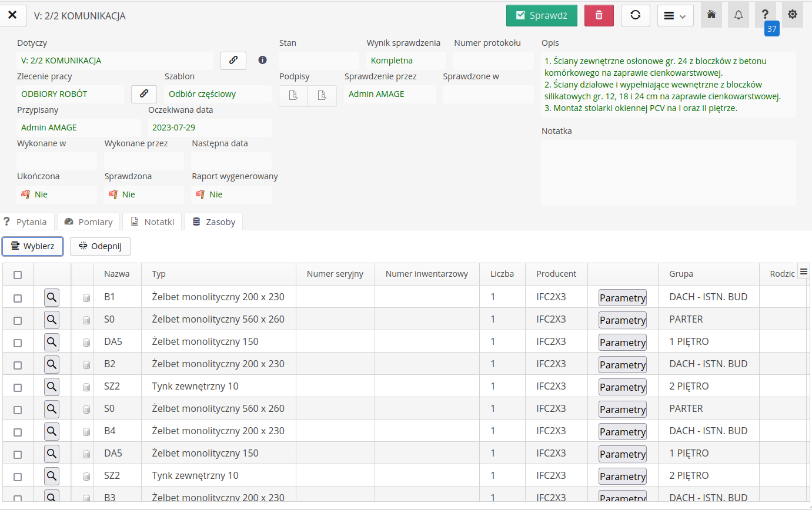Open the home icon in top bar
Viewport: 812px width, 510px height.
tap(711, 15)
